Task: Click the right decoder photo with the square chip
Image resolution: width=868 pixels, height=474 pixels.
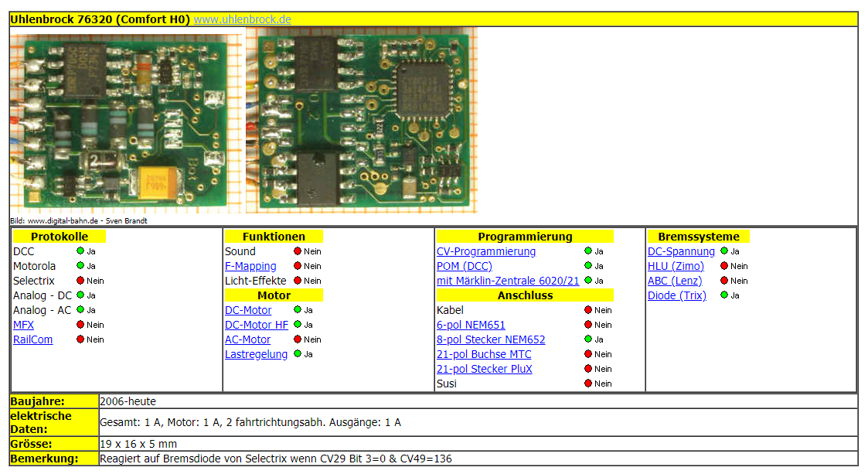Action: click(x=362, y=120)
